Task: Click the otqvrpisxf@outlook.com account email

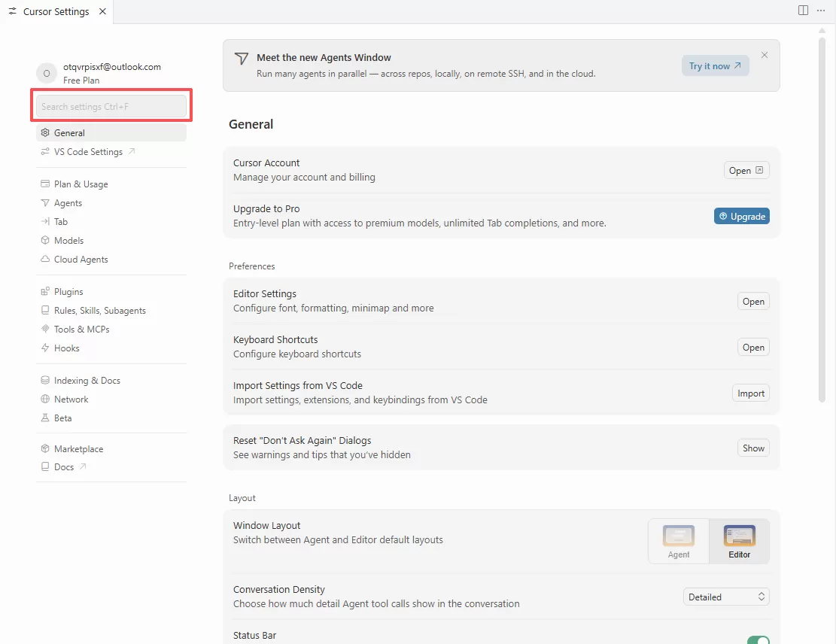Action: (x=112, y=67)
